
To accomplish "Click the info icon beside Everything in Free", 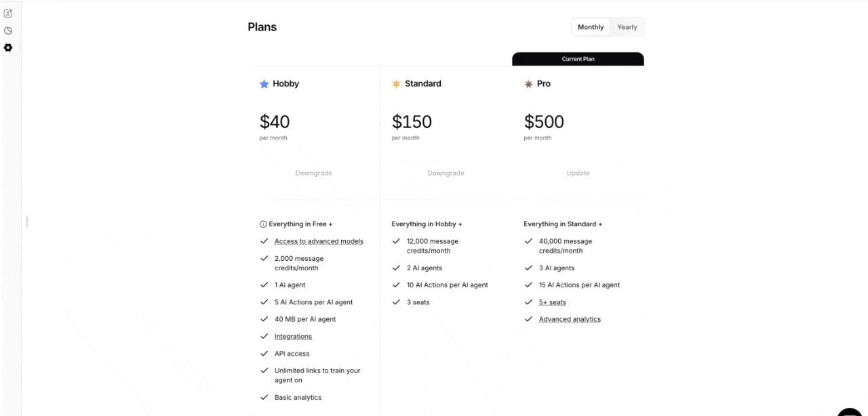I will click(263, 224).
